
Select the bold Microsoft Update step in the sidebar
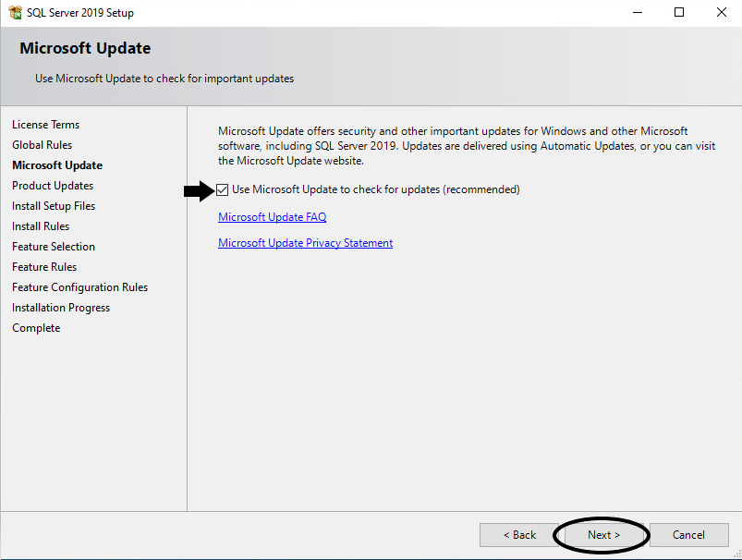[57, 165]
